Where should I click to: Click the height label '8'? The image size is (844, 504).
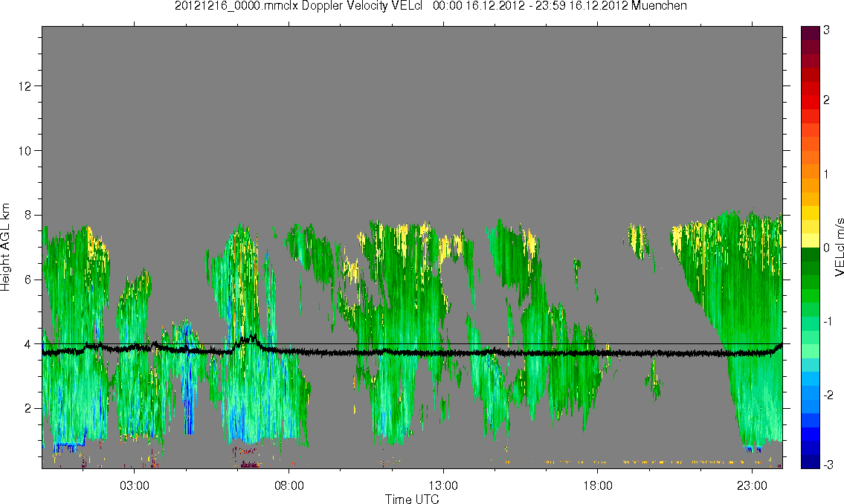point(28,215)
